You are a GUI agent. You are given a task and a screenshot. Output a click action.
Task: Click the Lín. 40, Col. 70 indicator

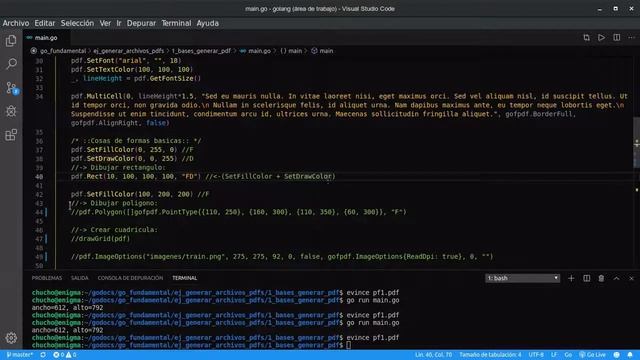click(x=433, y=355)
